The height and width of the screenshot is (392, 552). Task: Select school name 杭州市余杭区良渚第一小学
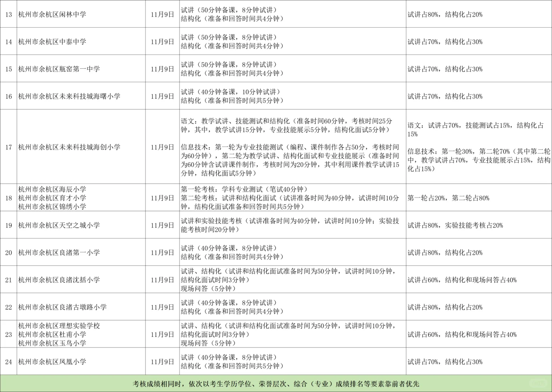pos(59,252)
